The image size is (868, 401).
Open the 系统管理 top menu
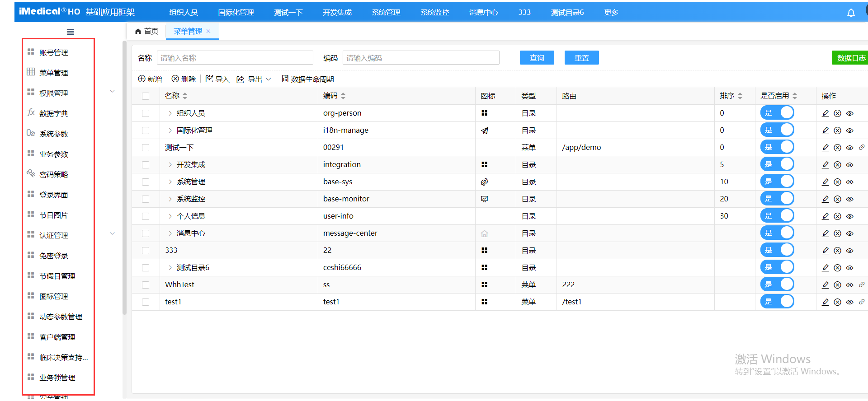386,13
